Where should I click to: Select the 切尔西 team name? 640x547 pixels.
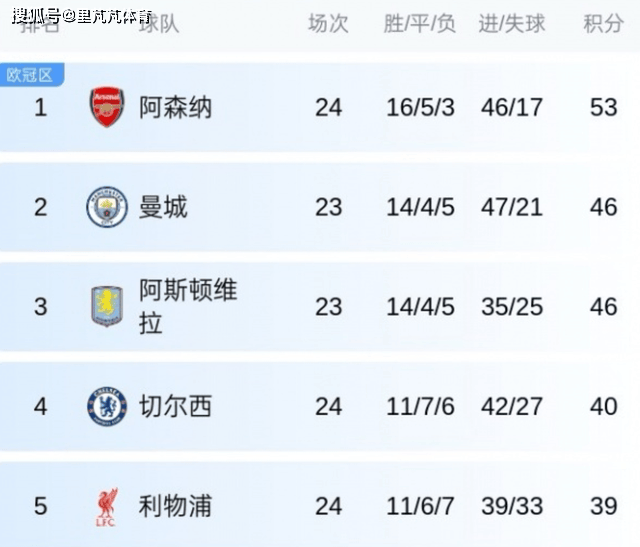pos(175,406)
